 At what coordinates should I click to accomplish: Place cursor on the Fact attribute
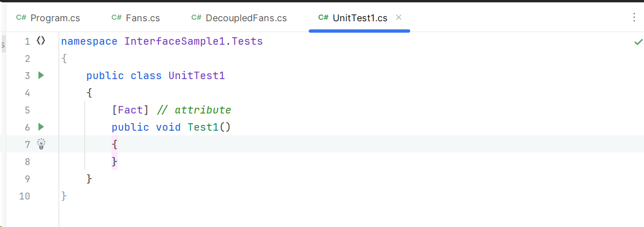130,110
